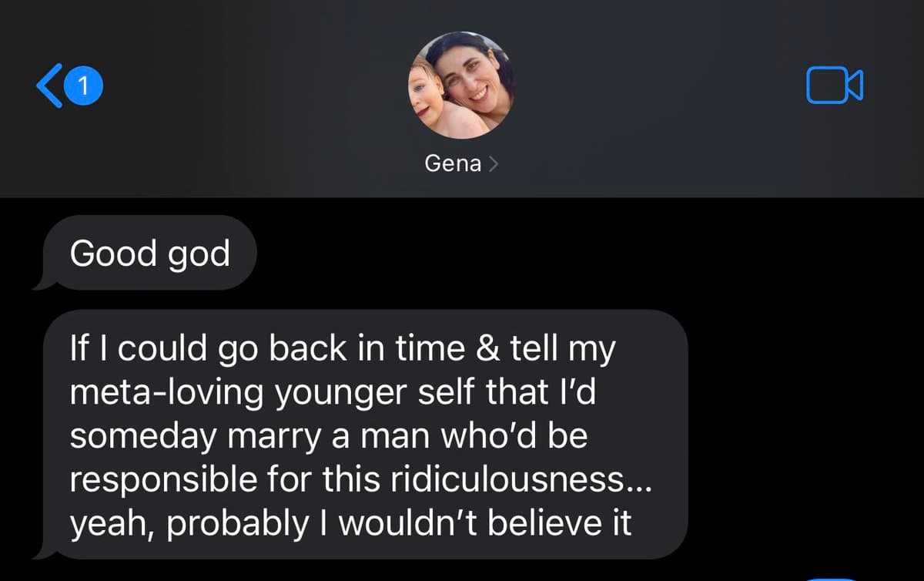
Task: Open the circular contact photo
Action: tap(460, 85)
